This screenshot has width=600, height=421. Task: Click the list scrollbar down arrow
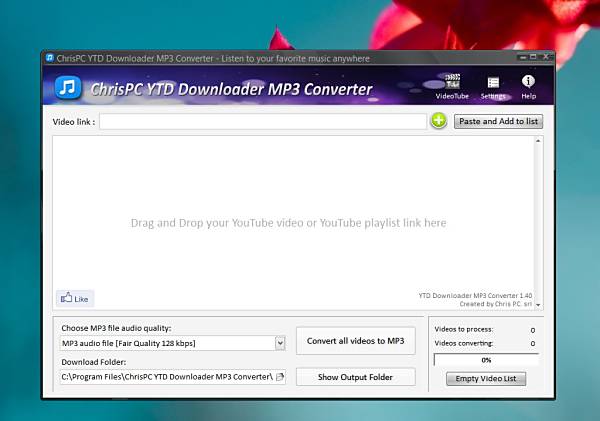click(x=538, y=305)
